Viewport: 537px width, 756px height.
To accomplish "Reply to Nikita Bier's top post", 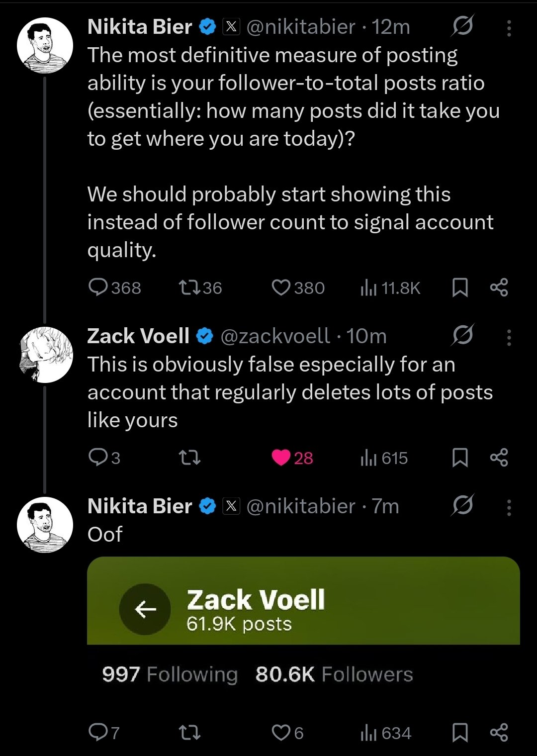I will (98, 287).
